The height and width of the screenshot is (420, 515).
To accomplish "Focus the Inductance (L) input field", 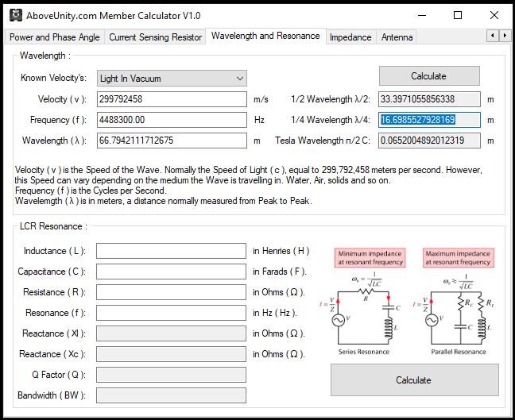I will point(171,251).
